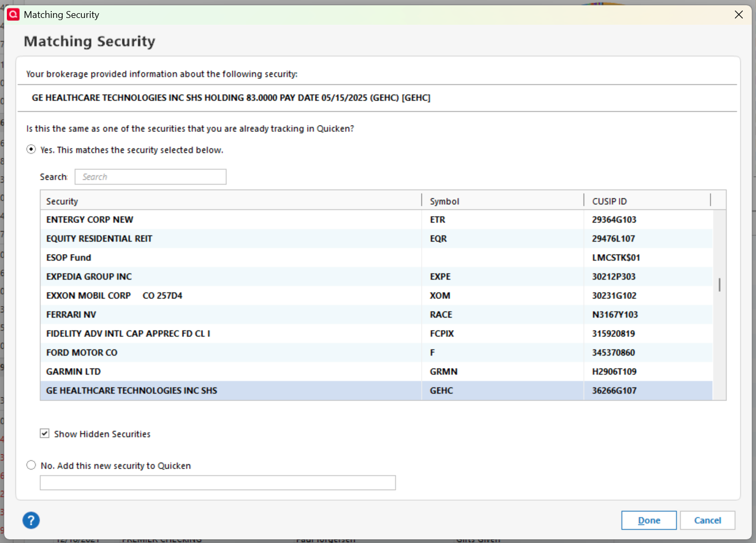Select GE HEALTHCARE TECHNOLOGIES INC SHS row

click(377, 390)
